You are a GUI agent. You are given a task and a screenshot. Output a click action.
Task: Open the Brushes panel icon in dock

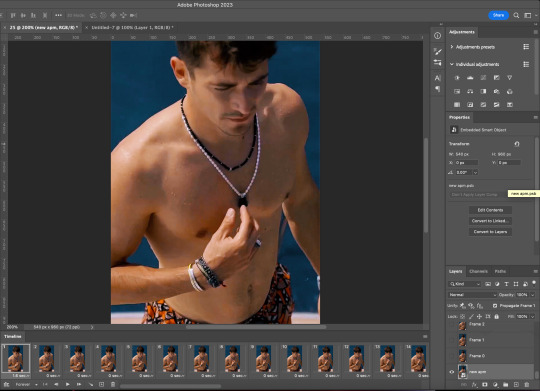[x=437, y=51]
